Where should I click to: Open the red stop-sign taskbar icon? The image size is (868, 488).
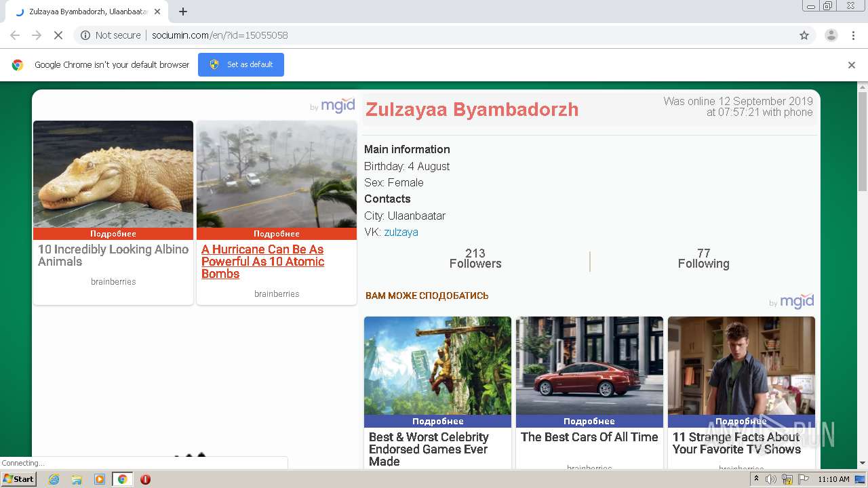pos(145,479)
